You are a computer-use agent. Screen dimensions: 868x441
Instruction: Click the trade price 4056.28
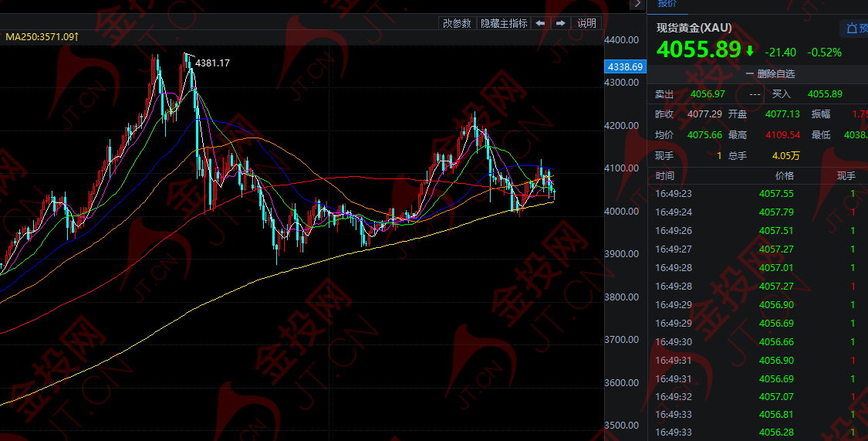point(776,433)
